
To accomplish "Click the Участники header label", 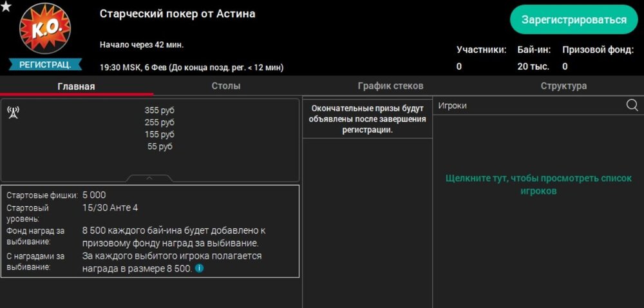I will (481, 50).
